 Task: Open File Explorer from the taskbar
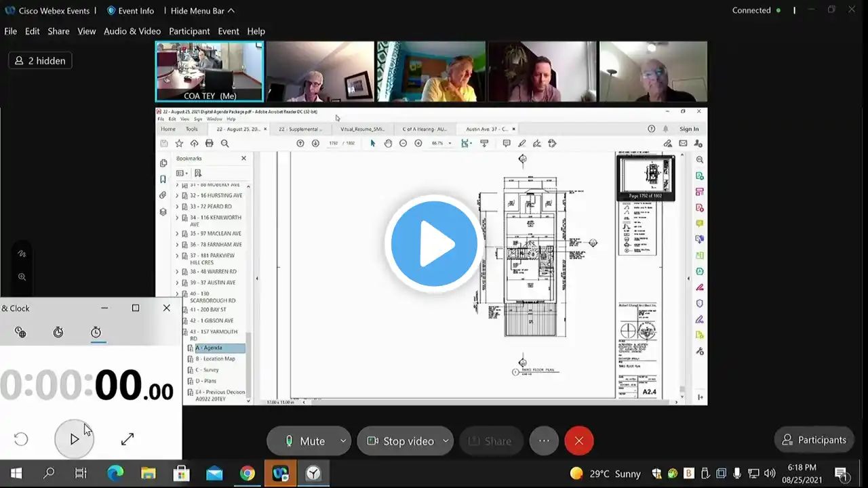point(149,473)
